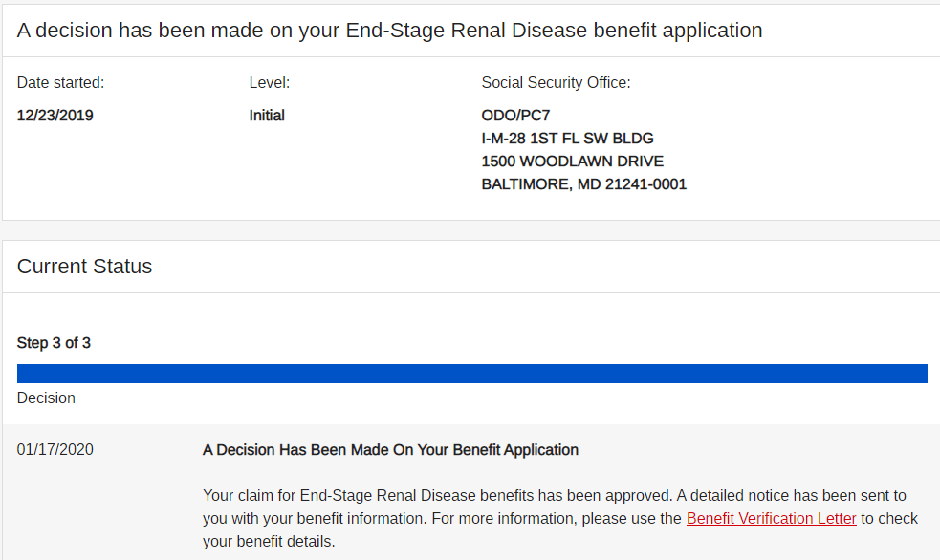Image resolution: width=940 pixels, height=560 pixels.
Task: Click the "A detailed notice has been sent" sentence
Action: pos(792,495)
